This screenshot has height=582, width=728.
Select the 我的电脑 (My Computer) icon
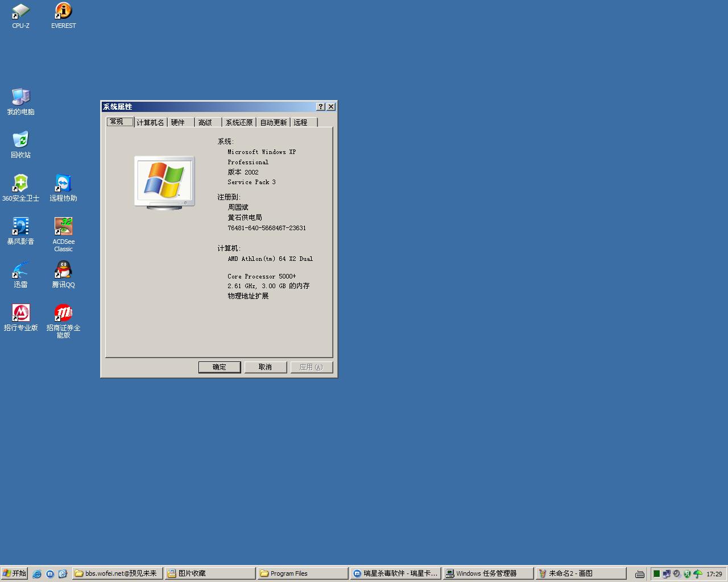(x=20, y=102)
